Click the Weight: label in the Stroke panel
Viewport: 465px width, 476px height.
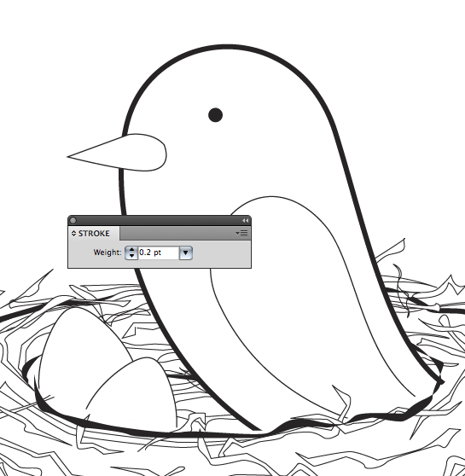click(x=108, y=253)
